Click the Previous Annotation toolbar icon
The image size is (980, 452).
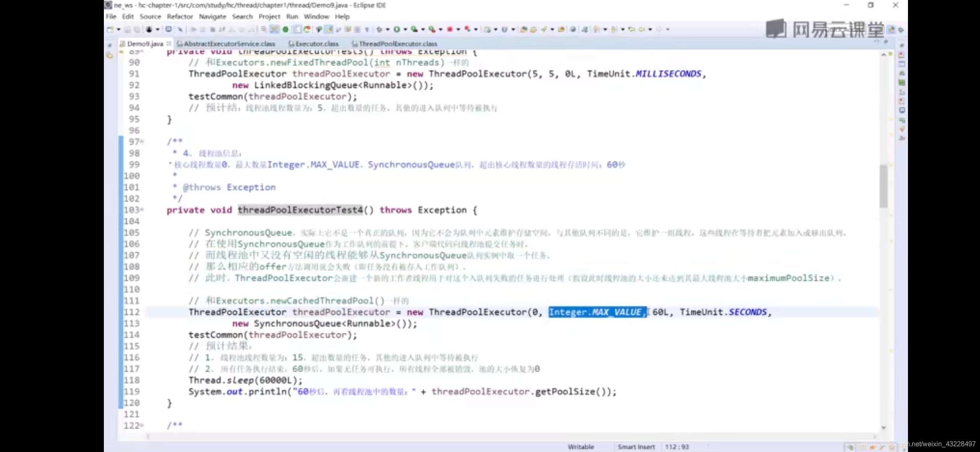pos(614,29)
